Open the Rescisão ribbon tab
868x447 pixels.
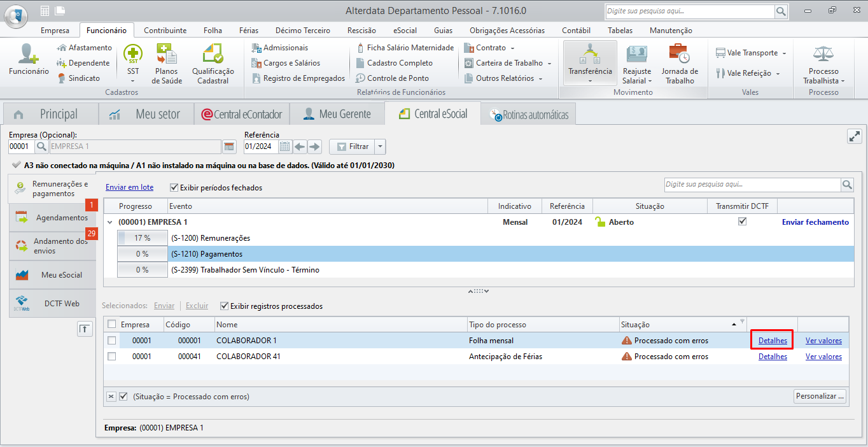coord(361,31)
